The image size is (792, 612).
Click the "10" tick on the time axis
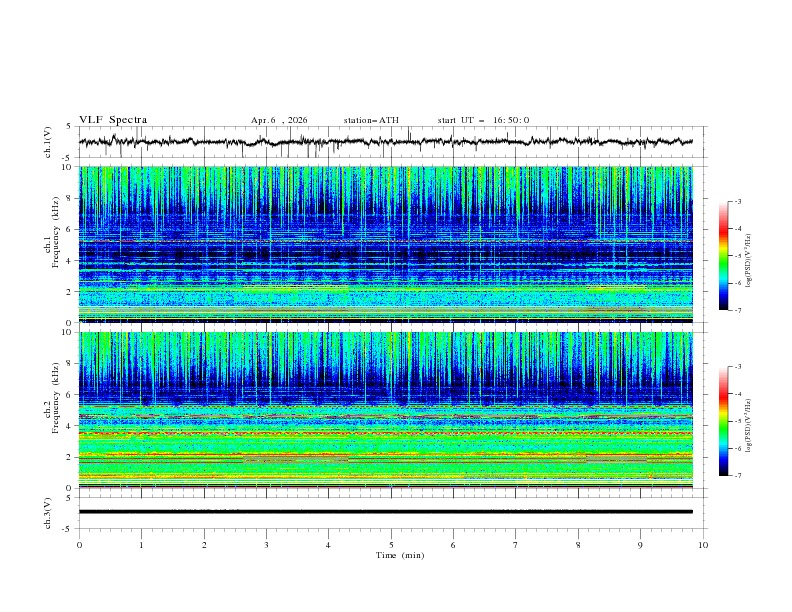[x=703, y=545]
